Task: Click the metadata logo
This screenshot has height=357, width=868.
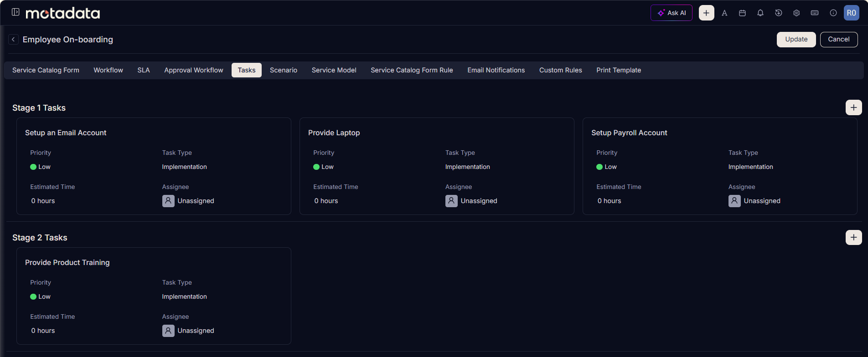Action: coord(63,13)
